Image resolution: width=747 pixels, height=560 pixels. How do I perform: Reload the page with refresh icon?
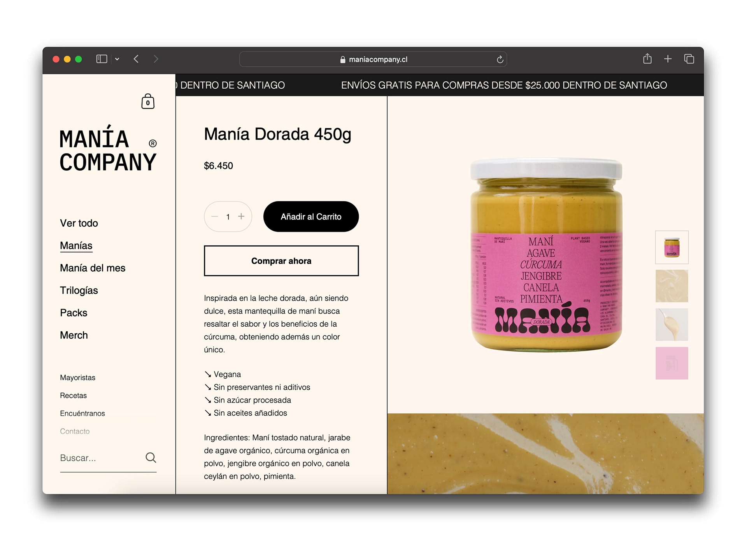500,59
